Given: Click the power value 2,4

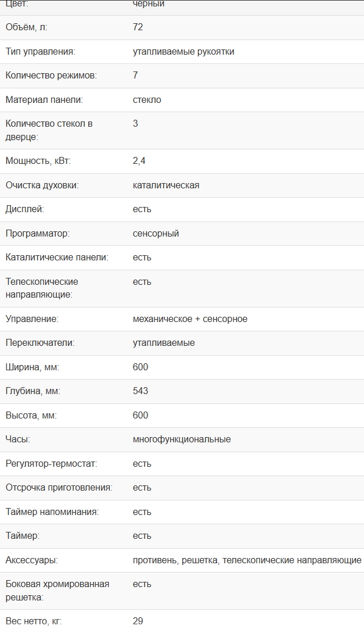Looking at the screenshot, I should [139, 161].
